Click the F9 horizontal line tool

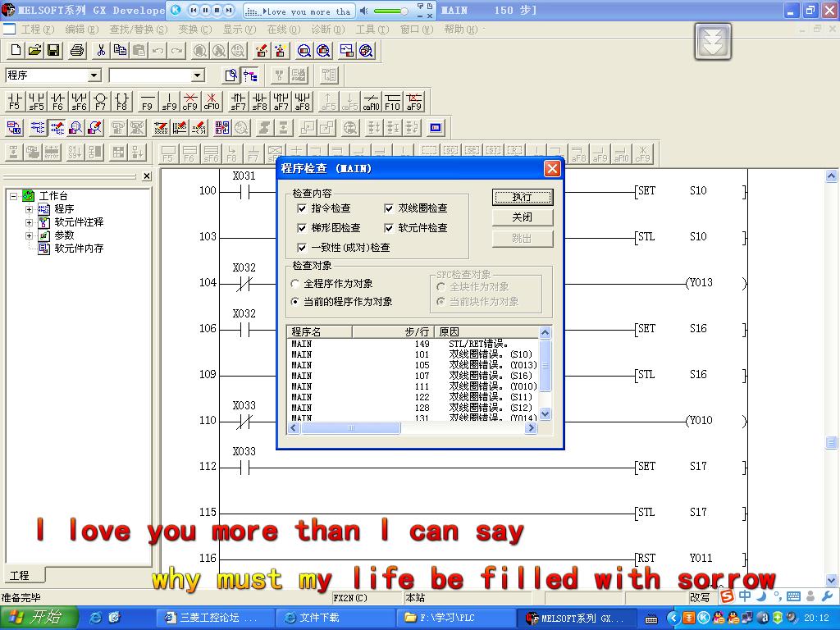click(x=148, y=101)
